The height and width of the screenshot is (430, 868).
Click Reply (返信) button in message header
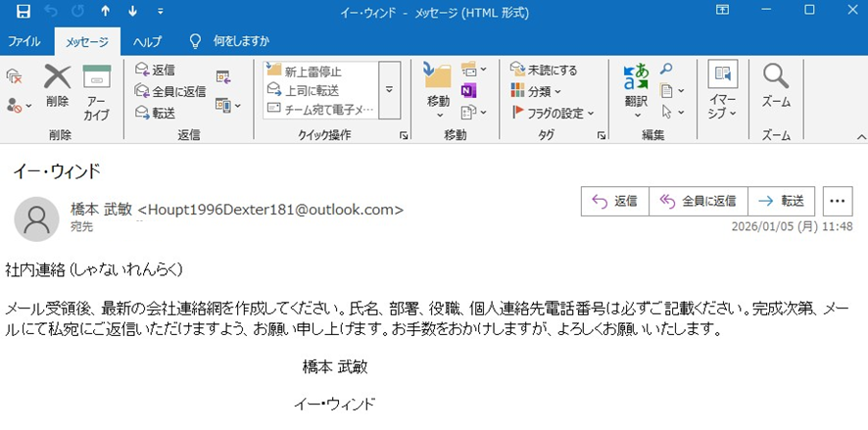point(614,201)
